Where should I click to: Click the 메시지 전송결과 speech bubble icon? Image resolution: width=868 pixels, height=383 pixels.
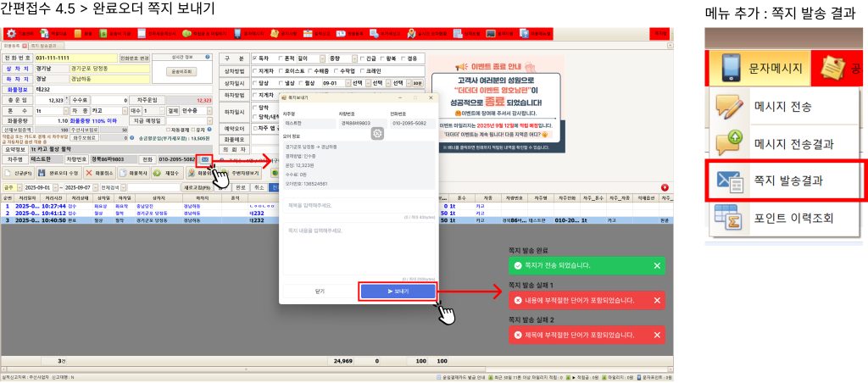tap(728, 142)
